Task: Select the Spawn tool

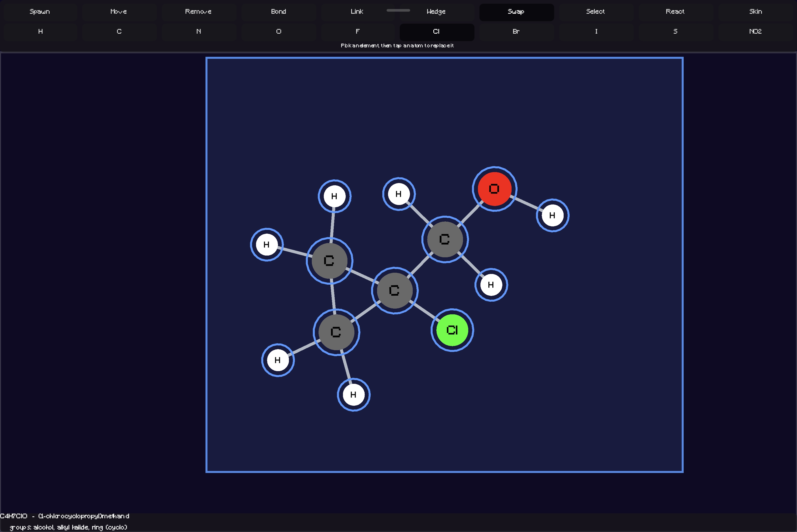Action: (x=40, y=12)
